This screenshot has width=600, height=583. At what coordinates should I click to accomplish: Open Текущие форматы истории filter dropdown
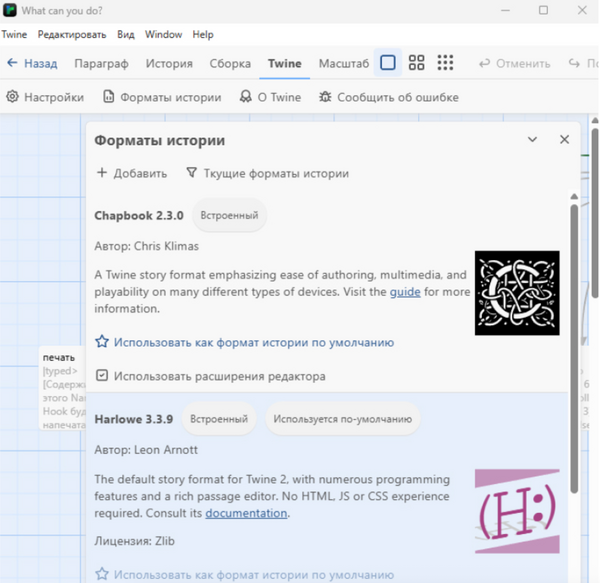[x=267, y=173]
